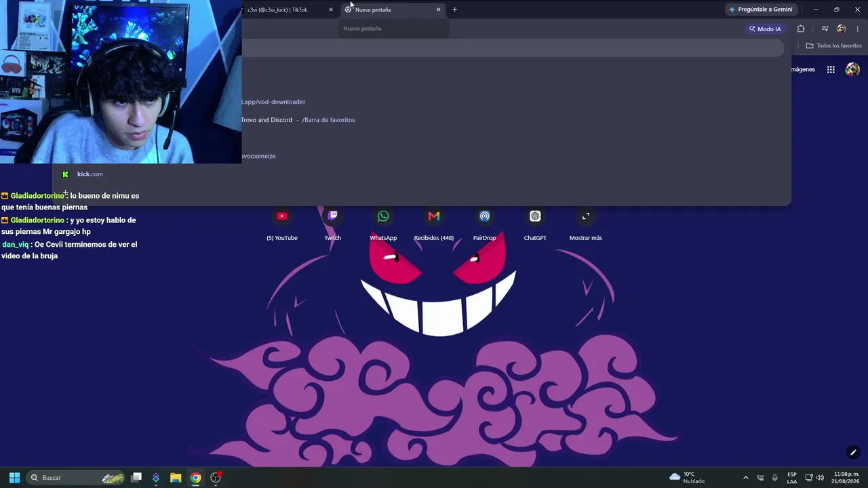Click the address bar input field
The height and width of the screenshot is (488, 868).
pyautogui.click(x=513, y=47)
